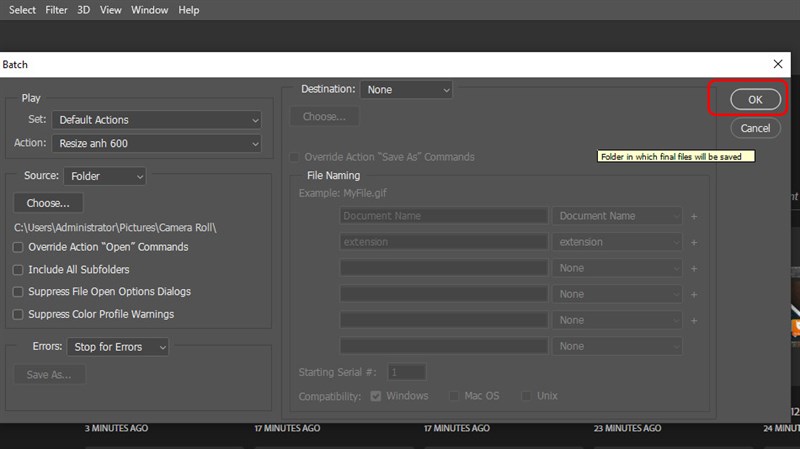Open the Select menu
The height and width of the screenshot is (449, 800).
point(22,10)
